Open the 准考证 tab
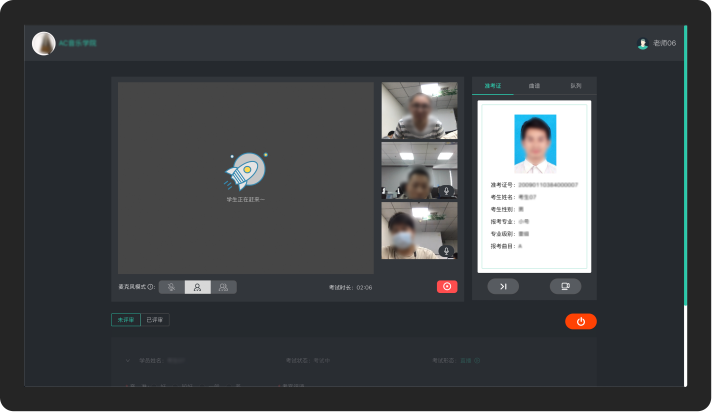Image resolution: width=712 pixels, height=412 pixels. [x=493, y=86]
